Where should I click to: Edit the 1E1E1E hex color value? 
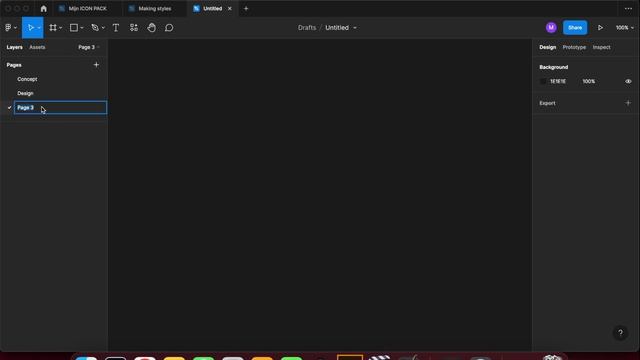click(x=558, y=81)
